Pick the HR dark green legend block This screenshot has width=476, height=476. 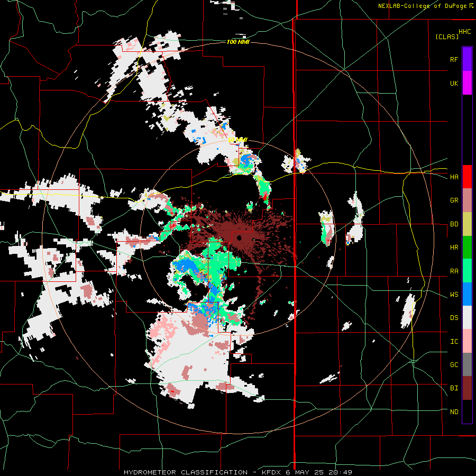coord(467,248)
